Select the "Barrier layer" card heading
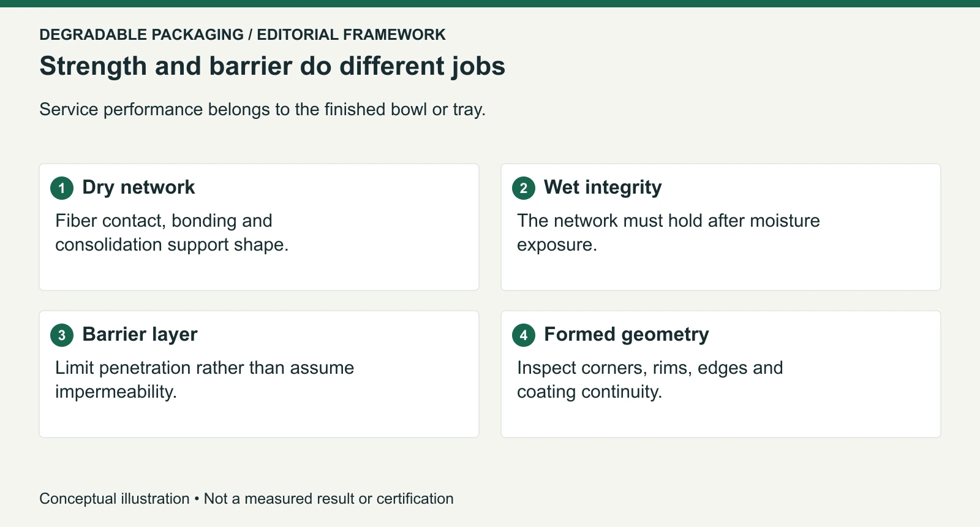The image size is (980, 527). pyautogui.click(x=140, y=335)
